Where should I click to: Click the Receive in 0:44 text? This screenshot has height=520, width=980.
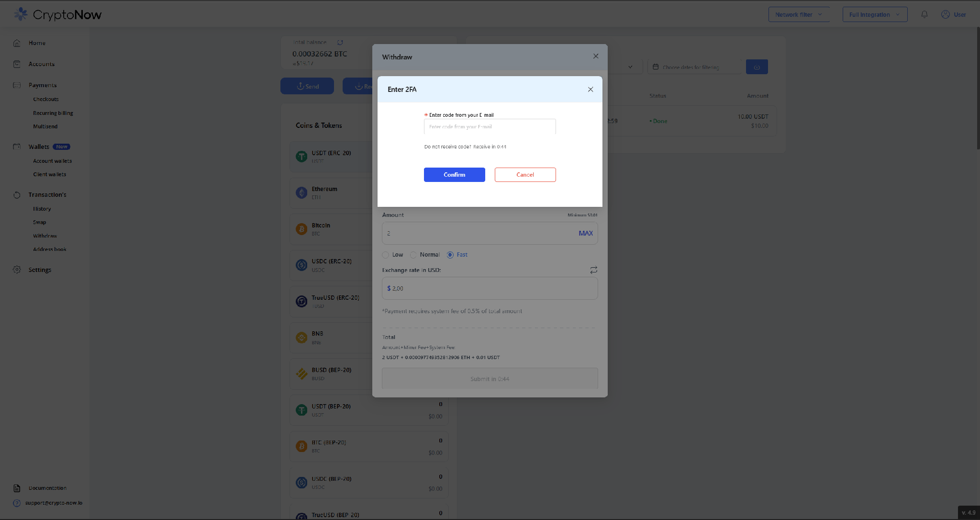pyautogui.click(x=490, y=147)
